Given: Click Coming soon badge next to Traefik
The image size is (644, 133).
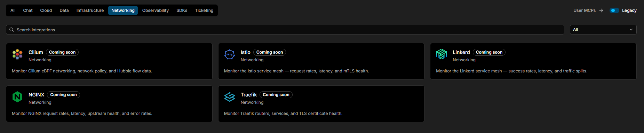Looking at the screenshot, I should pos(276,95).
